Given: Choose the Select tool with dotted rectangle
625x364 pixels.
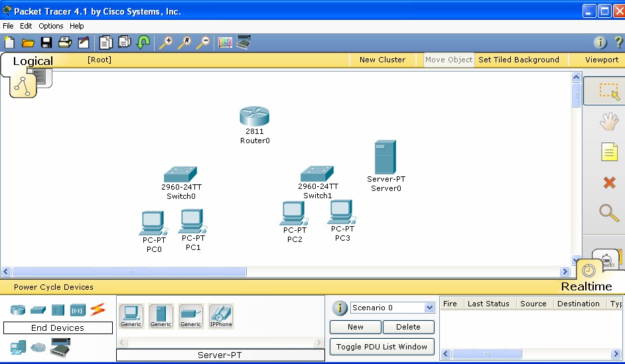Looking at the screenshot, I should tap(610, 91).
